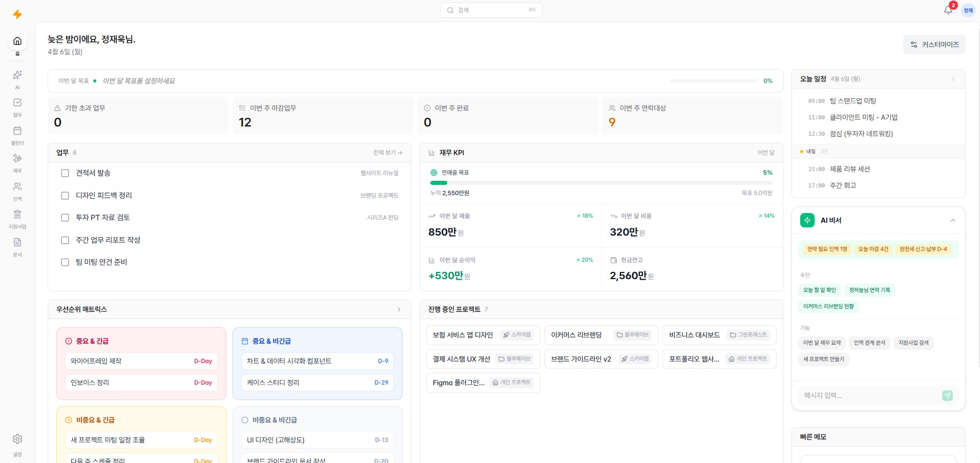Screen dimensions: 980x463
Task: Open the 지원사업 sidebar icon
Action: (x=17, y=215)
